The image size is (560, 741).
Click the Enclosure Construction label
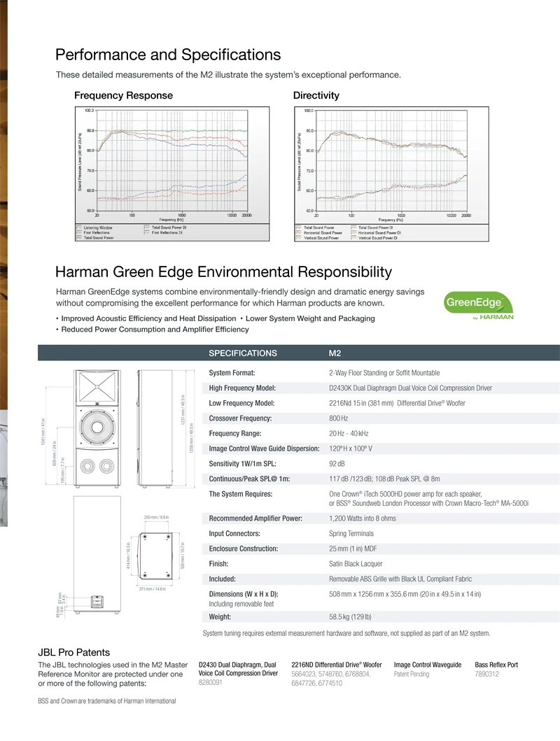point(244,549)
